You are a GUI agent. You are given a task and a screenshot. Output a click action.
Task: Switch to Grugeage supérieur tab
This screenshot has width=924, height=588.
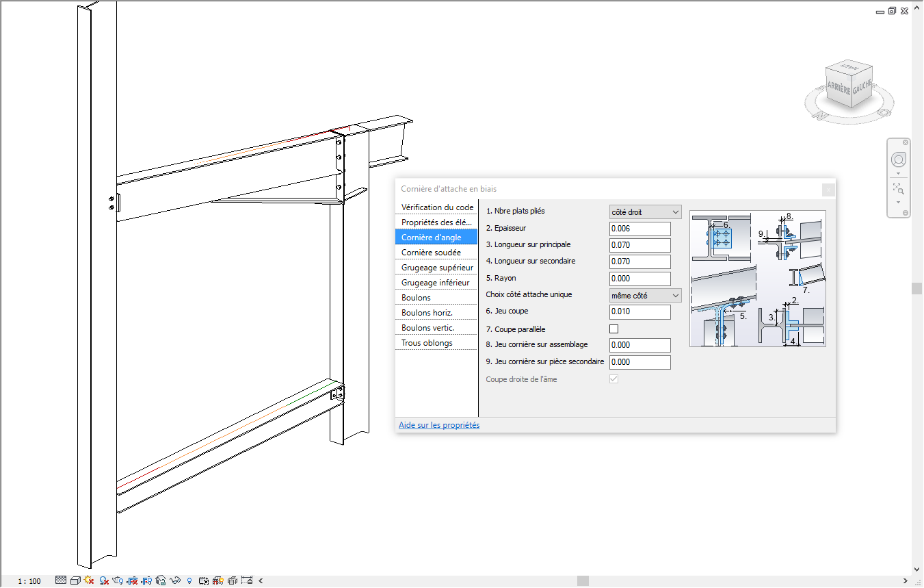pyautogui.click(x=435, y=268)
